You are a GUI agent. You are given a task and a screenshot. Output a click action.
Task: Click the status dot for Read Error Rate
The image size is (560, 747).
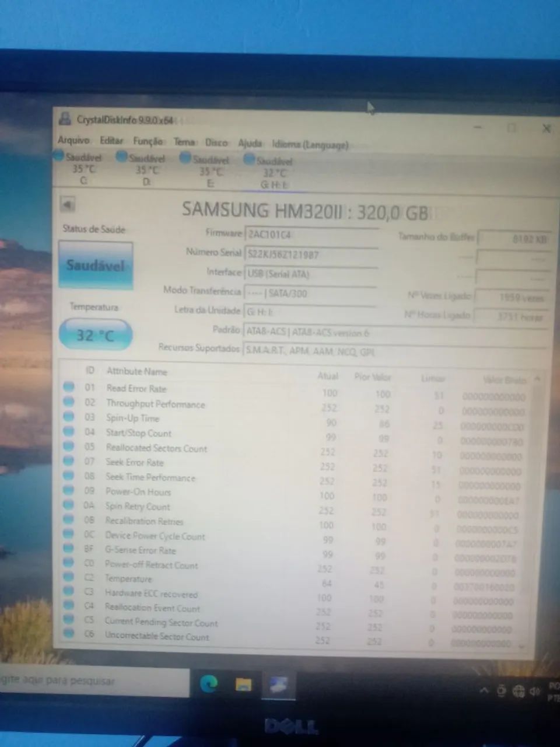69,386
